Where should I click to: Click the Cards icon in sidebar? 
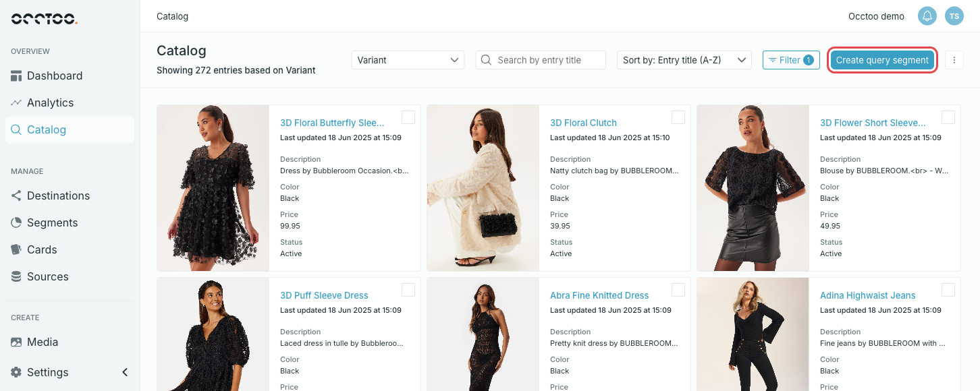click(16, 249)
